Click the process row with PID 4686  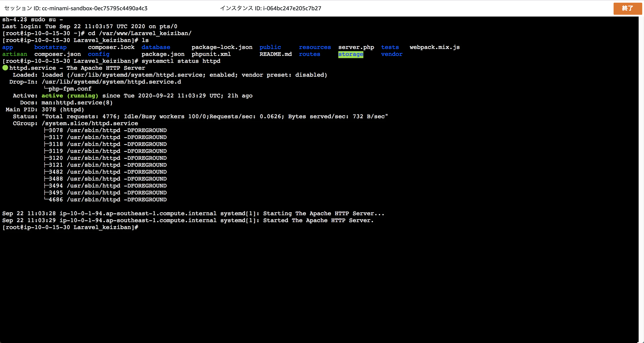105,200
